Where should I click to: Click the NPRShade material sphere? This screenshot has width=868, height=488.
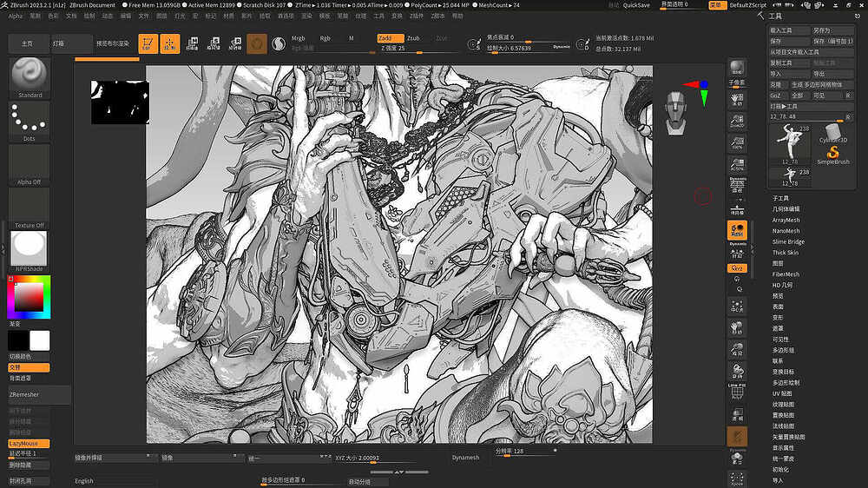(30, 247)
